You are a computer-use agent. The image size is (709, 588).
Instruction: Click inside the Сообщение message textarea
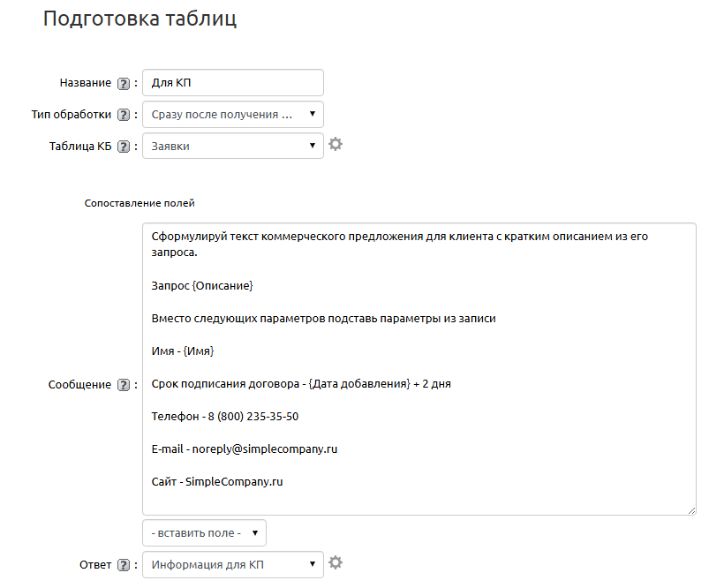click(x=419, y=369)
